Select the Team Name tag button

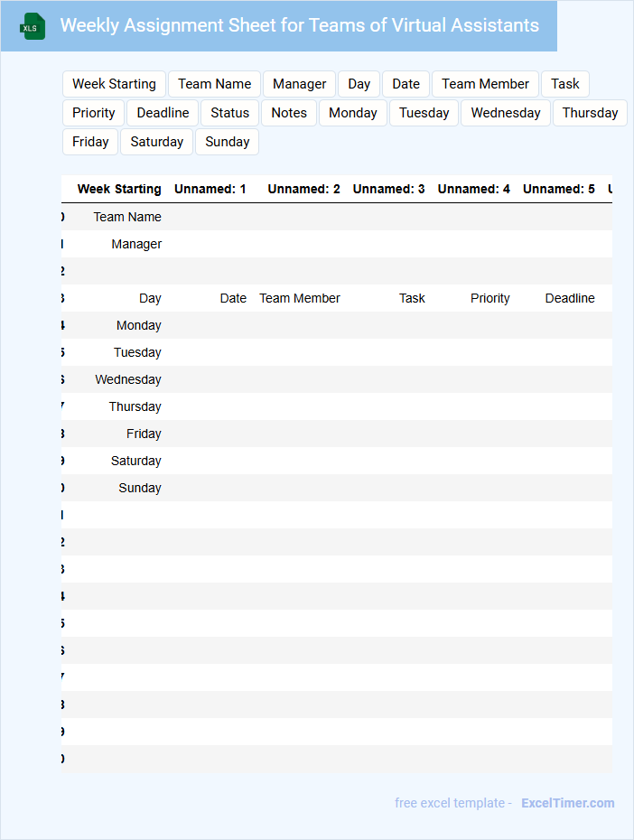pyautogui.click(x=214, y=84)
